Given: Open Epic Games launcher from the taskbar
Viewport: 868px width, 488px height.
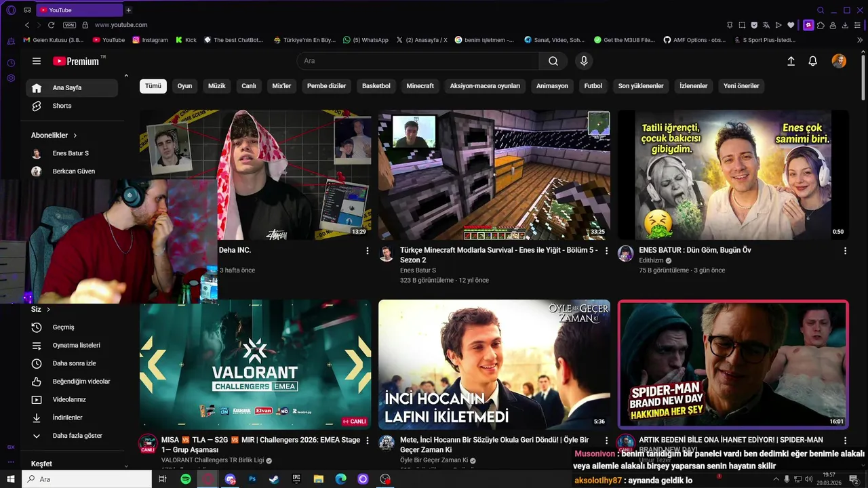Looking at the screenshot, I should tap(296, 479).
